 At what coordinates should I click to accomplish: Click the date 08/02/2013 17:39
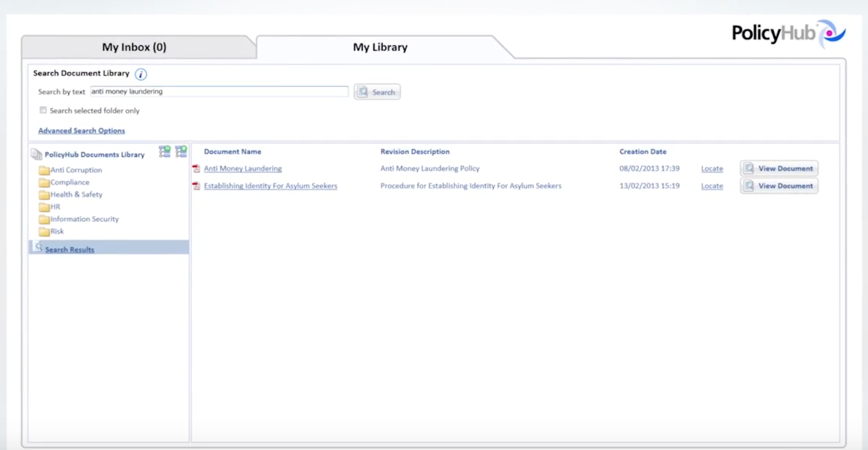click(x=649, y=168)
